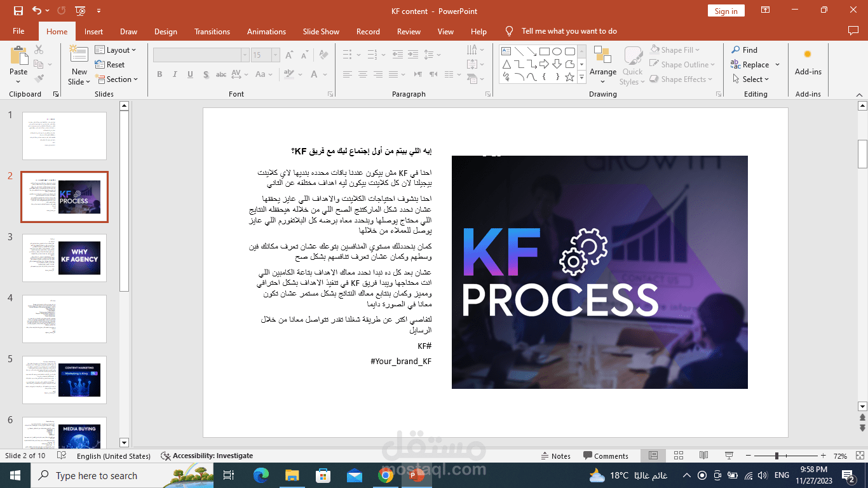Click Accessibility: Investigate in the status bar
Viewport: 868px width, 488px height.
pyautogui.click(x=207, y=456)
